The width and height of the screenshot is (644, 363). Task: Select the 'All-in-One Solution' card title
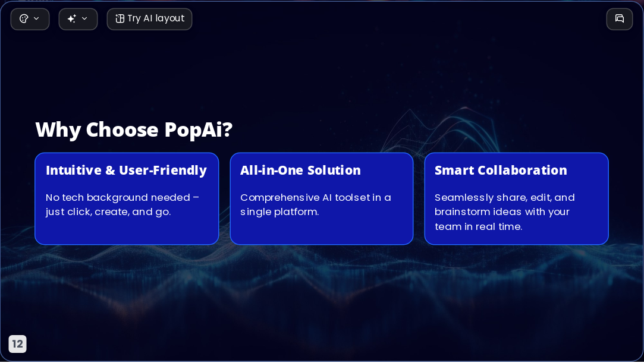pos(300,171)
